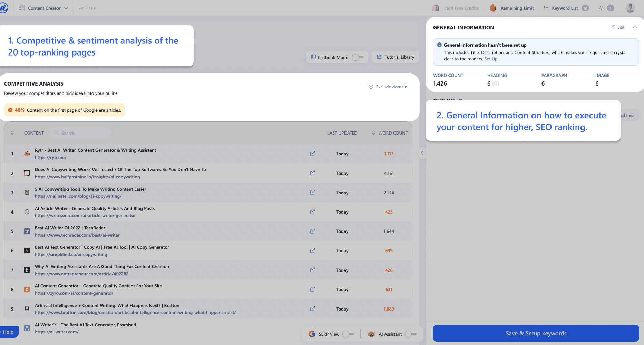The height and width of the screenshot is (345, 644).
Task: Open the Tutorial Library
Action: click(x=396, y=57)
